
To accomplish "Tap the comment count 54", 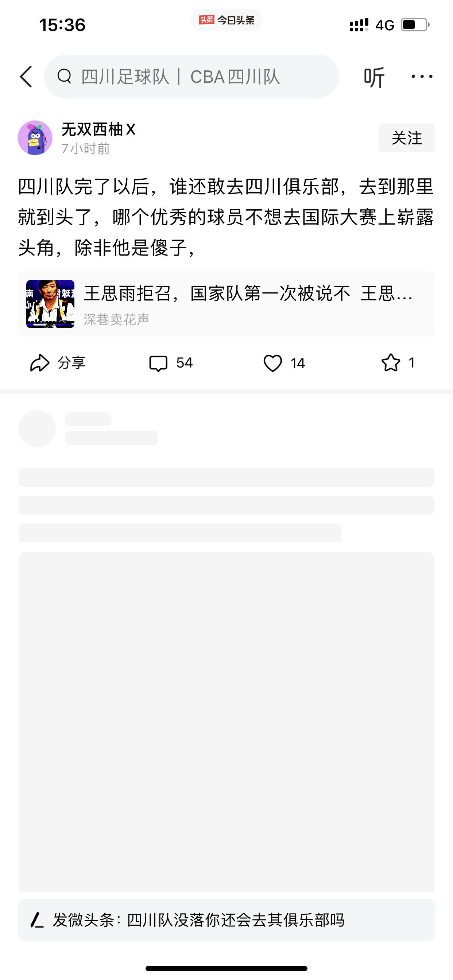I will tap(185, 363).
